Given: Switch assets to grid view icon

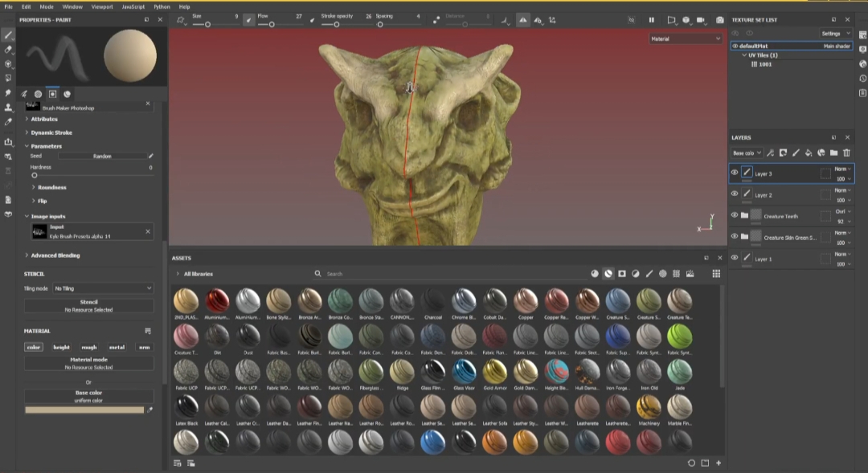Looking at the screenshot, I should (x=716, y=274).
